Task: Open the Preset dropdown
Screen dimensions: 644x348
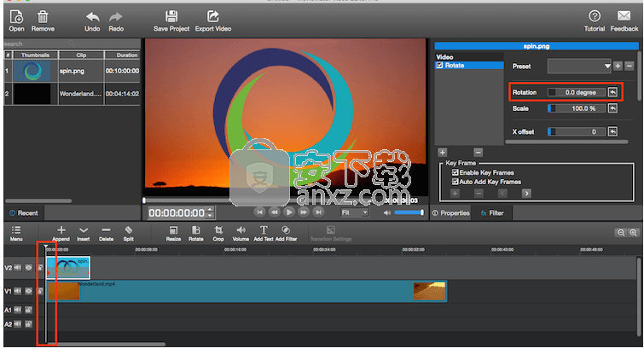Action: pos(579,67)
